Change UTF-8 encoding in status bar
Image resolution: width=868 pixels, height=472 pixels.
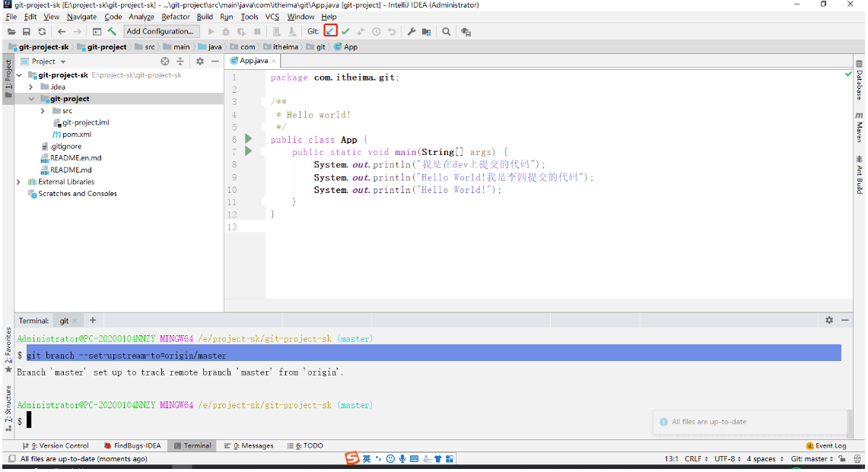[x=727, y=459]
